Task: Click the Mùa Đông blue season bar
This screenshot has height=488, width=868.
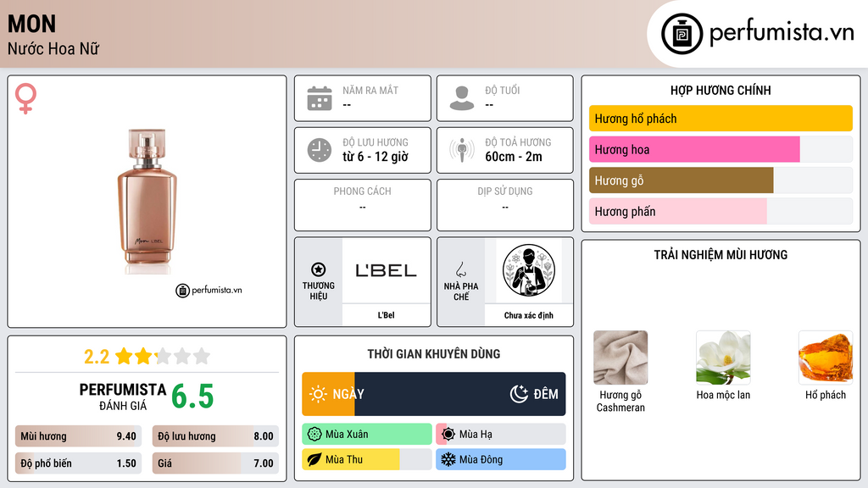Action: pos(501,460)
